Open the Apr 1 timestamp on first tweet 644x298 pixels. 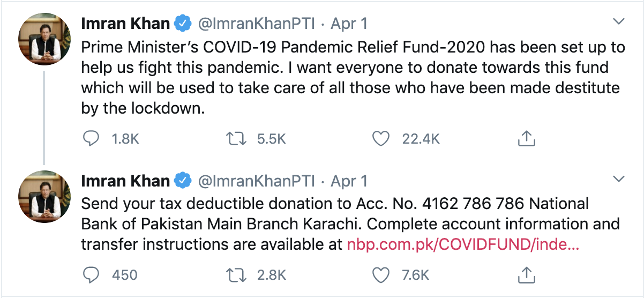click(349, 24)
